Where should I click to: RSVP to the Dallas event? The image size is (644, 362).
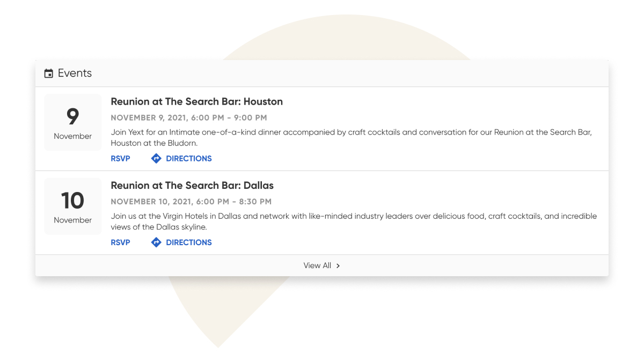coord(120,242)
